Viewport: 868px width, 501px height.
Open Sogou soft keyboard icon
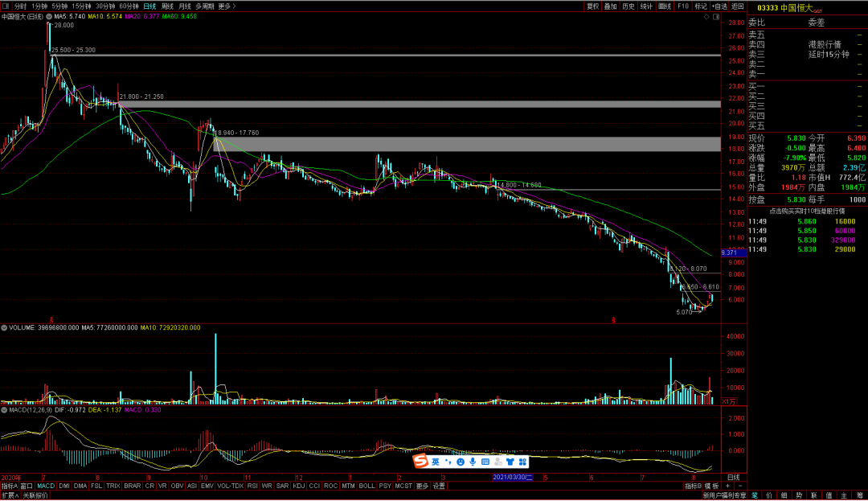[x=485, y=462]
